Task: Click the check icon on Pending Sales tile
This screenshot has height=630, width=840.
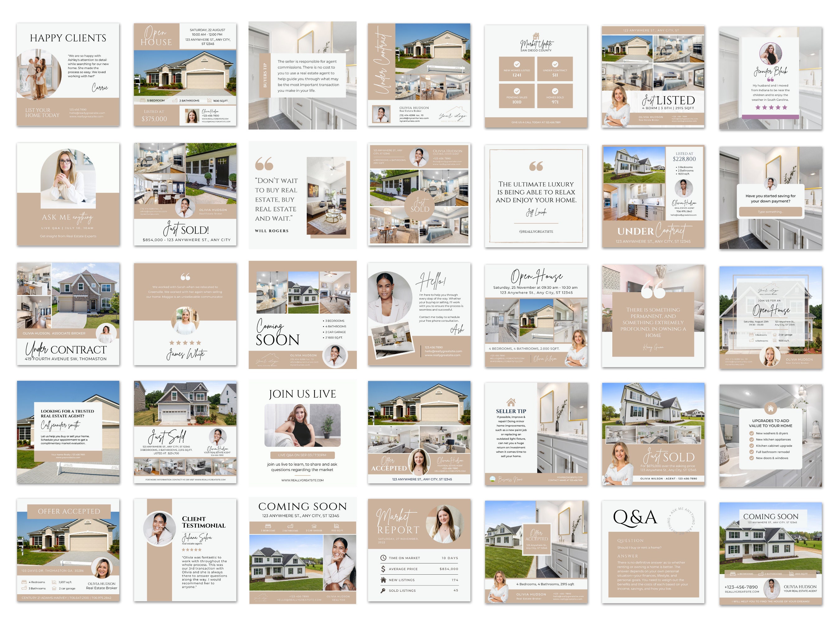Action: [x=517, y=91]
